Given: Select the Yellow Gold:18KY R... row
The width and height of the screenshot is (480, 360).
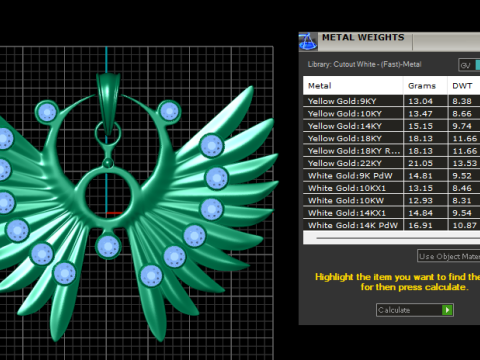Looking at the screenshot, I should (x=392, y=151).
